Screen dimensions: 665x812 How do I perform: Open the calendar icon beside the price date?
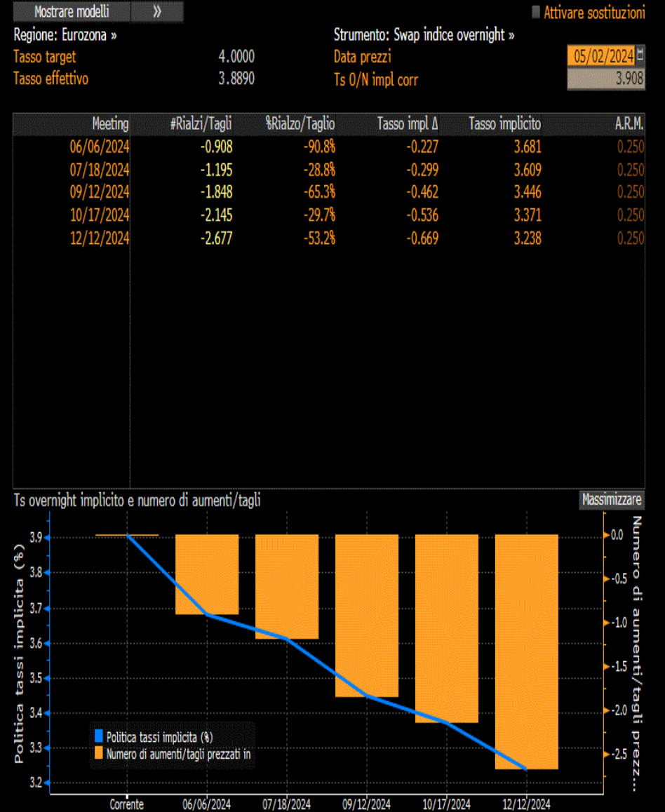640,54
